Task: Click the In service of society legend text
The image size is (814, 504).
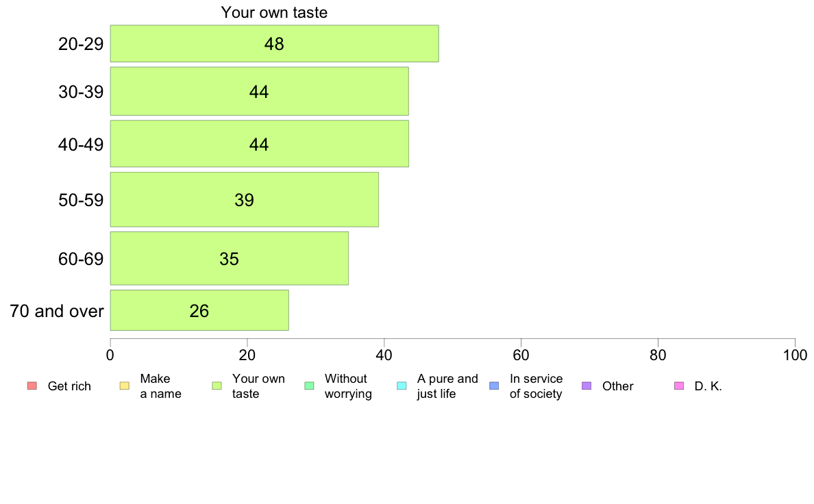Action: coord(536,386)
